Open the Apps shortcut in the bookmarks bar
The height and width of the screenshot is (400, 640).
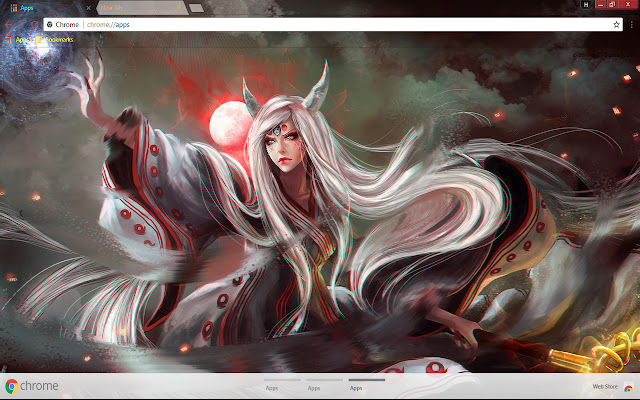(17, 40)
